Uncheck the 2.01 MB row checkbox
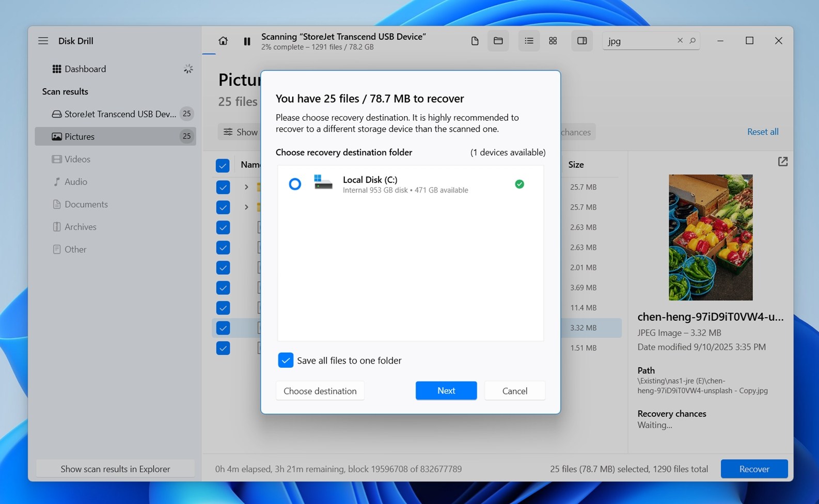This screenshot has width=819, height=504. pyautogui.click(x=223, y=267)
